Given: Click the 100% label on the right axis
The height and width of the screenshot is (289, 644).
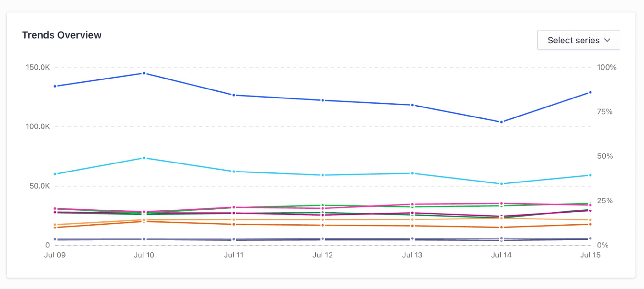Looking at the screenshot, I should click(x=607, y=68).
